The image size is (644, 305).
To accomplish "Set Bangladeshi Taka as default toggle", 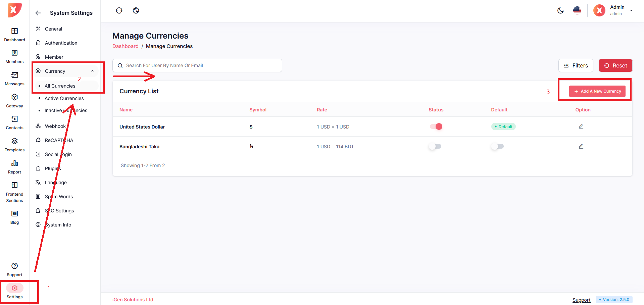I will coord(497,146).
